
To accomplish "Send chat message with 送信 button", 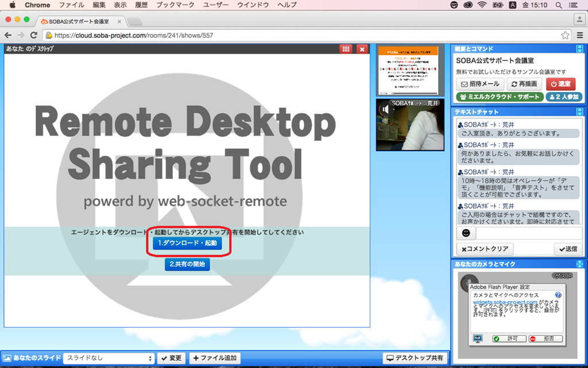I will click(x=568, y=249).
